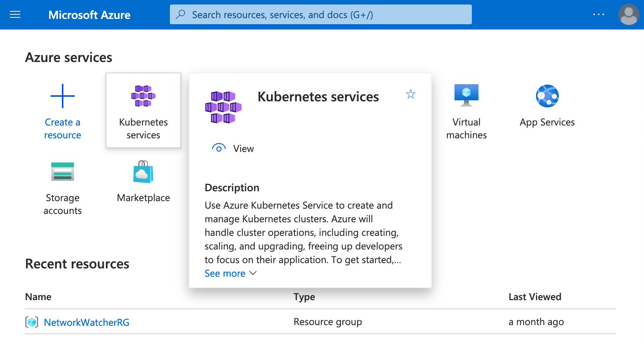
Task: Click the App Services label
Action: click(x=547, y=122)
